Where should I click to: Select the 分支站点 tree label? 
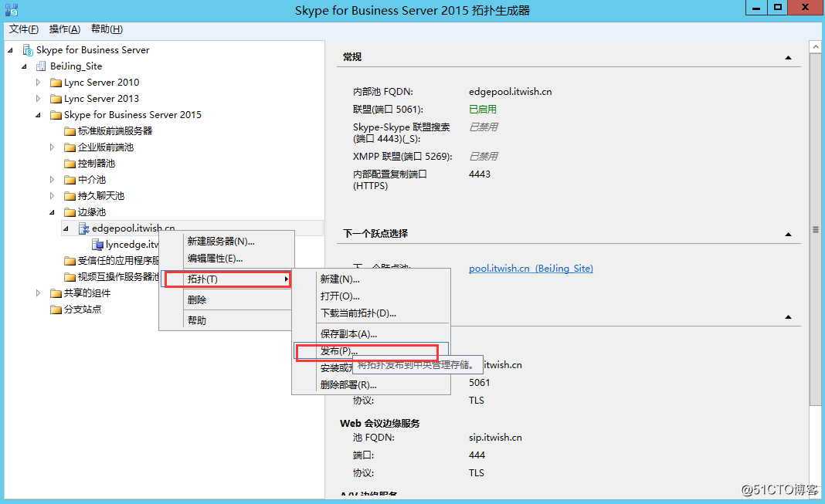point(83,310)
